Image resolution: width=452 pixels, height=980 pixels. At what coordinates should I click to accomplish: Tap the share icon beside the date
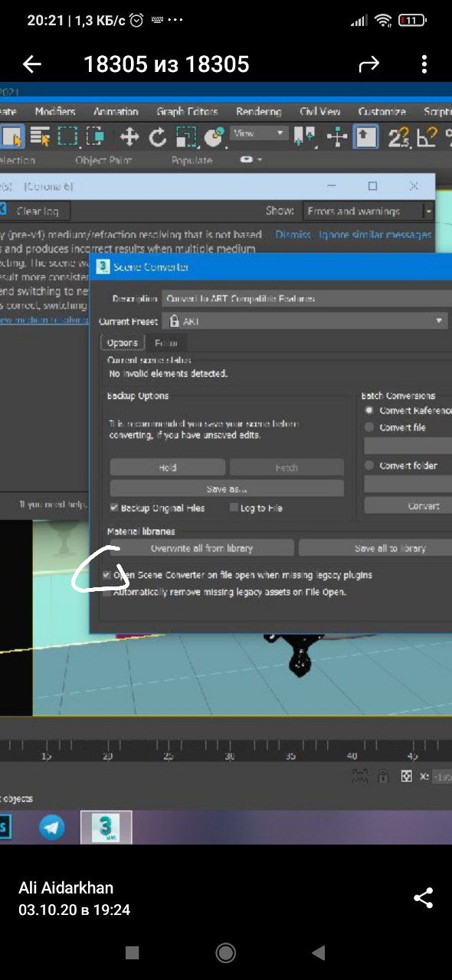click(x=424, y=898)
